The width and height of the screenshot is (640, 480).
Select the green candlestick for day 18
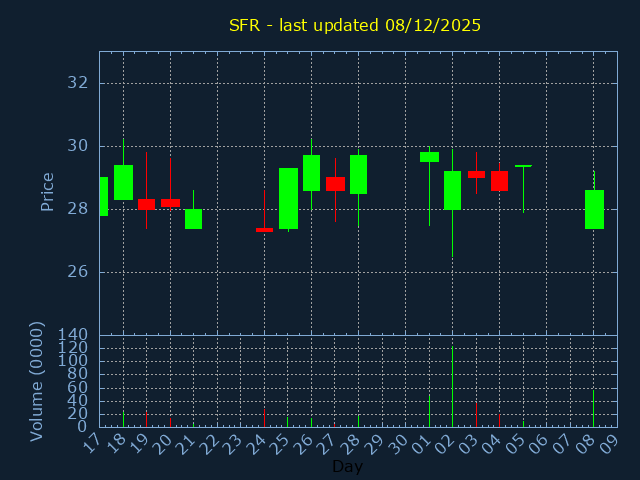pyautogui.click(x=123, y=182)
